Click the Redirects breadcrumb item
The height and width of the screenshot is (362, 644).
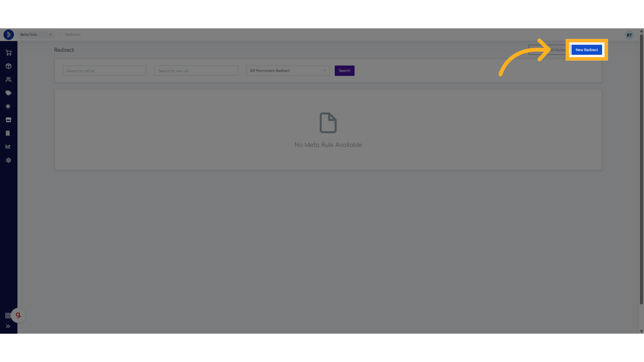point(72,35)
